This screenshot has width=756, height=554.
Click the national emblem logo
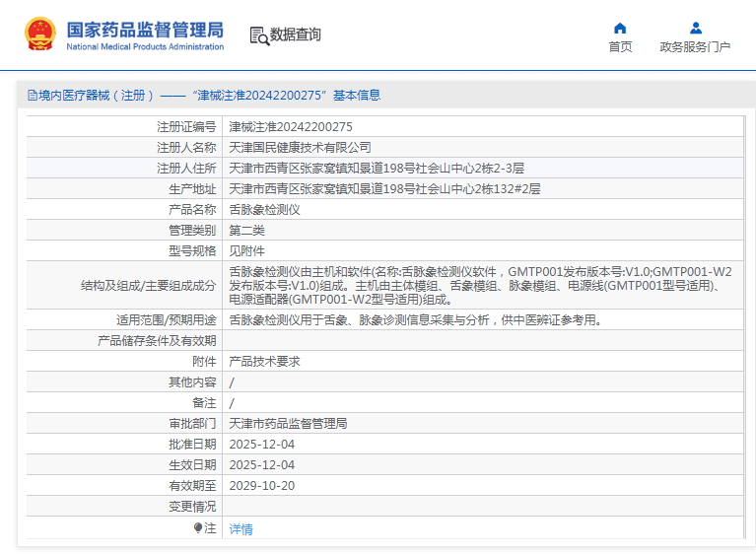[x=40, y=34]
